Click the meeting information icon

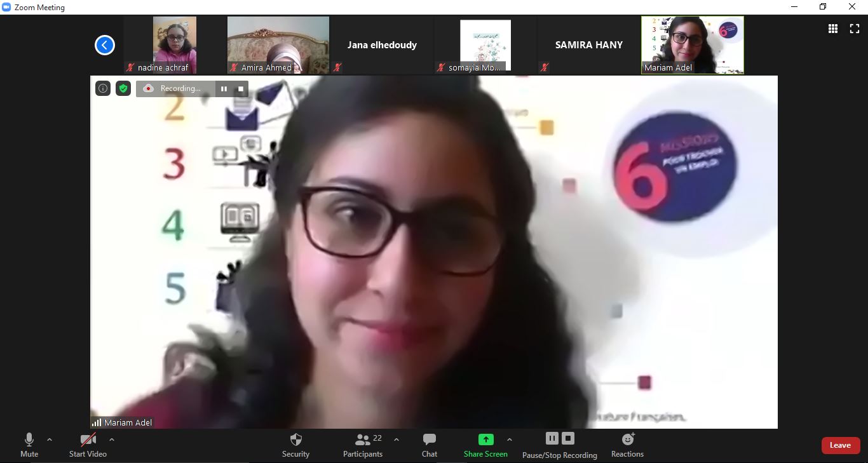(103, 88)
